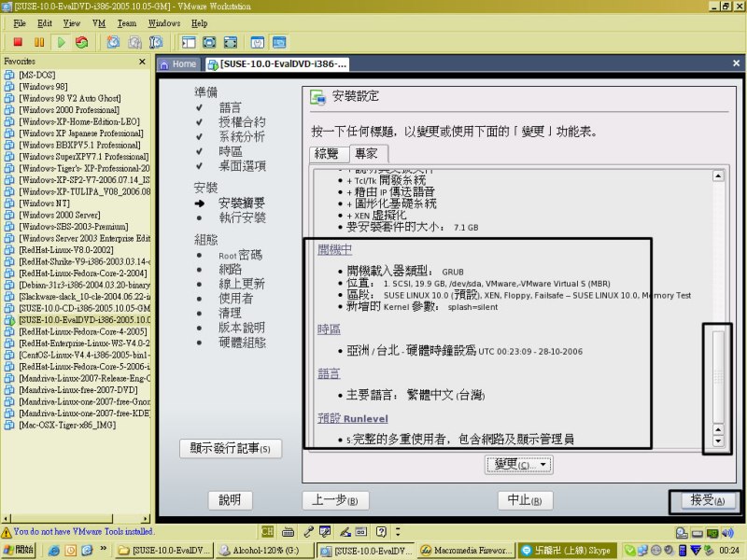Screen dimensions: 747x560
Task: Click the IME help question-mark icon
Action: [381, 531]
